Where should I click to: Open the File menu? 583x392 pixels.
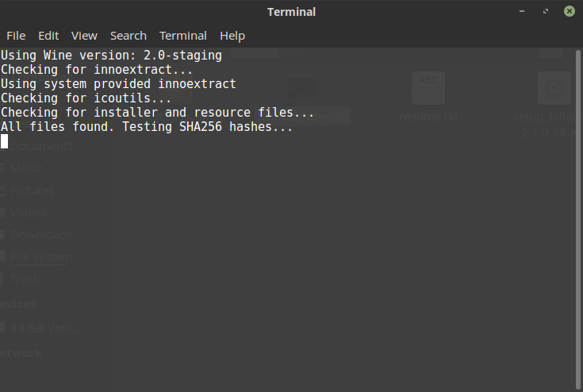click(x=16, y=36)
